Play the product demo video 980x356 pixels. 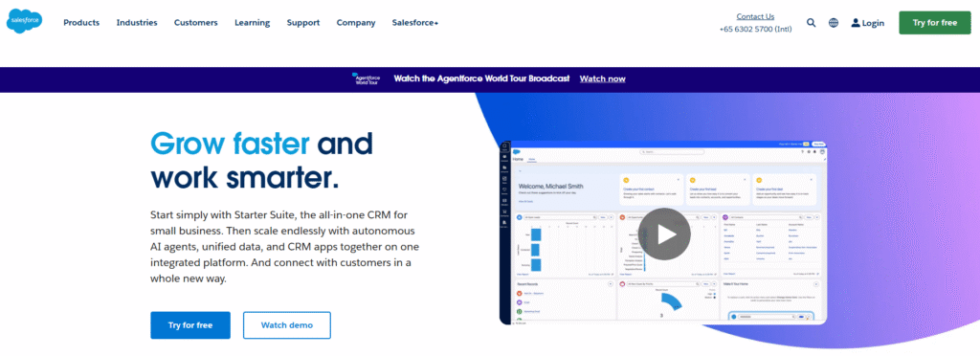tap(664, 234)
